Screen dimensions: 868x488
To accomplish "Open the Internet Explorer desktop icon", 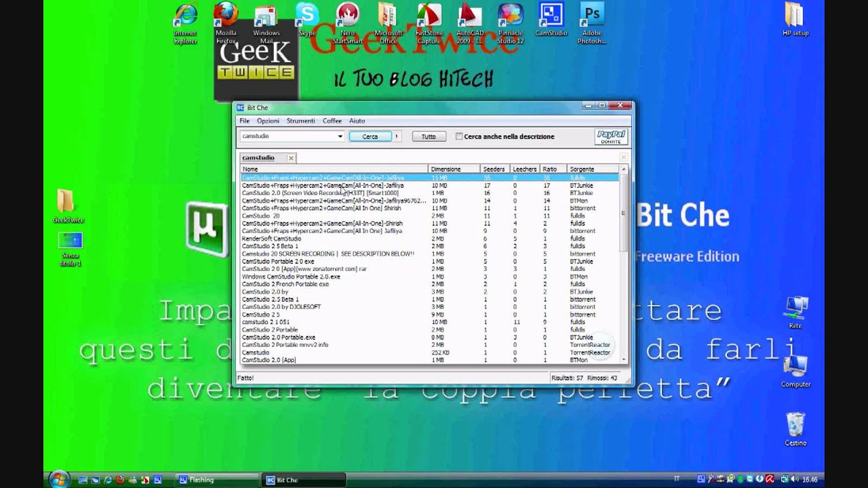I will click(185, 24).
